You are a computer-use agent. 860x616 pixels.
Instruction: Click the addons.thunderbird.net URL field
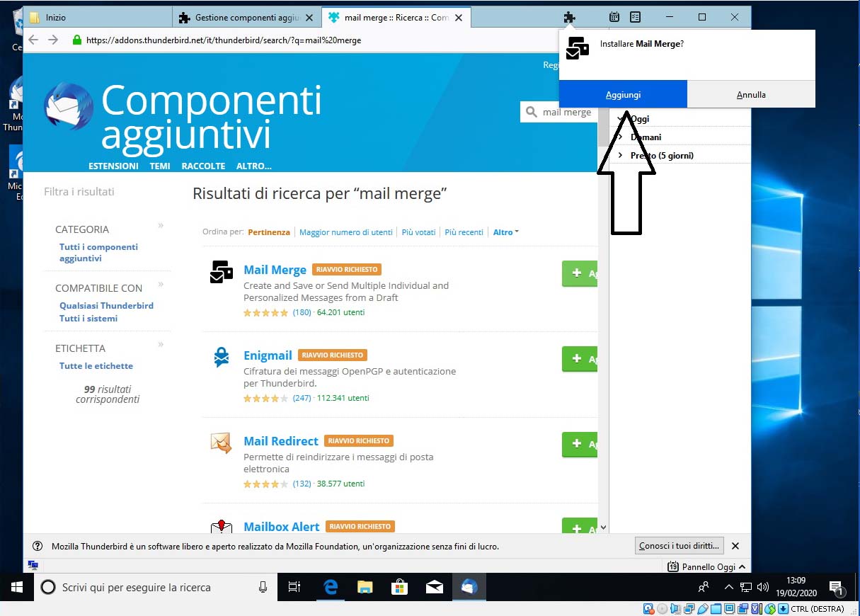(x=224, y=40)
